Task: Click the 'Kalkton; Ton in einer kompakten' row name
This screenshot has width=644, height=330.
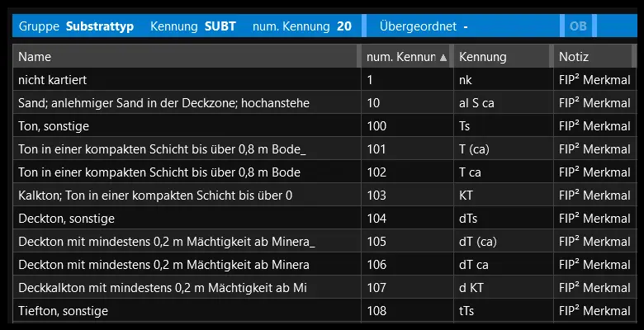Action: click(155, 196)
